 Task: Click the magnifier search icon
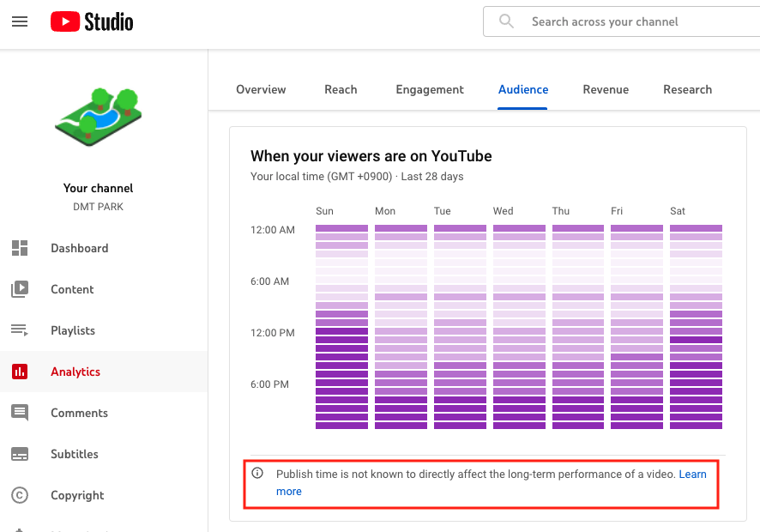506,21
